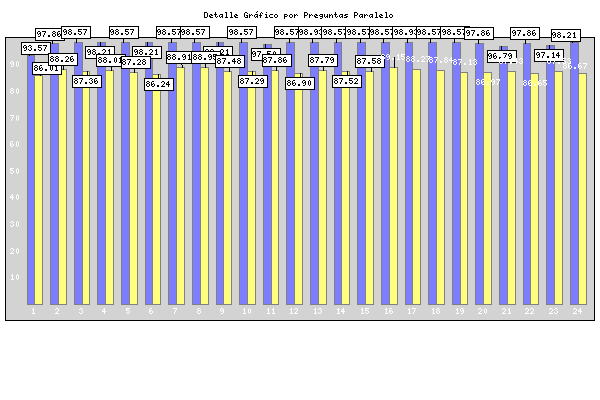Image resolution: width=600 pixels, height=400 pixels.
Task: Select the 87.58 value label
Action: pos(369,61)
